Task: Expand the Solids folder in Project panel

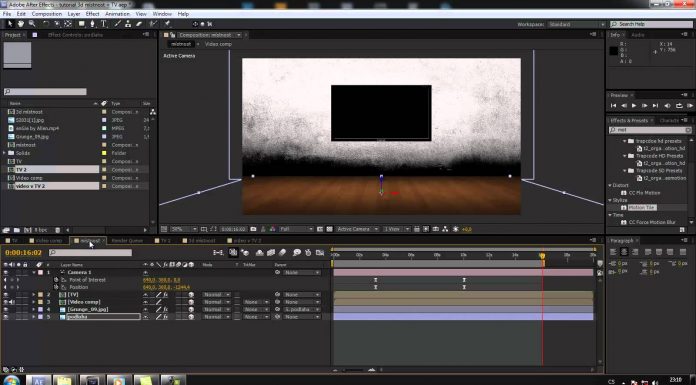Action: pos(4,153)
